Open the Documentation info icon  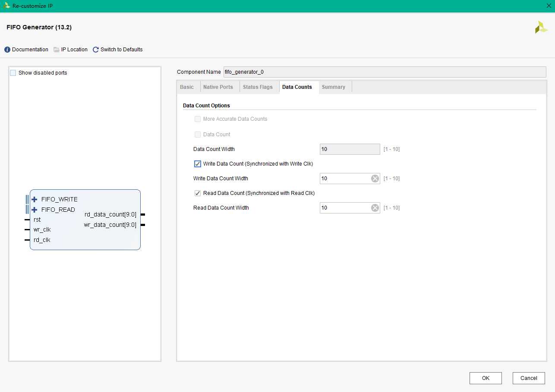point(7,50)
